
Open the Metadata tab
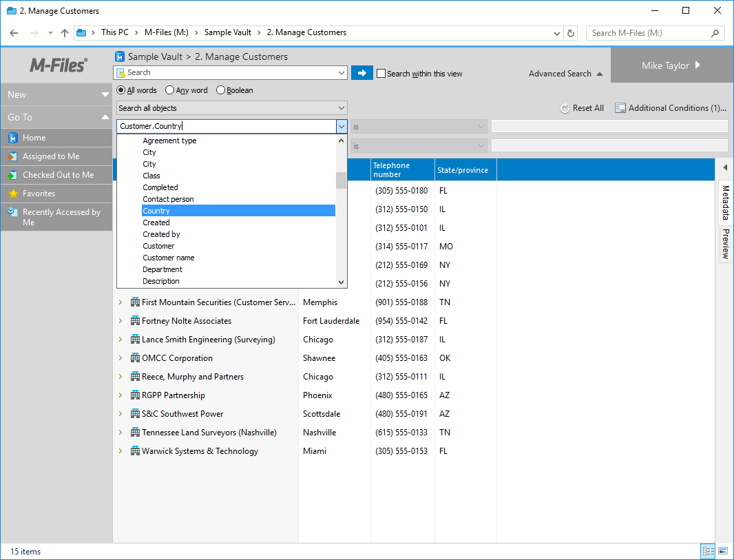[x=726, y=203]
